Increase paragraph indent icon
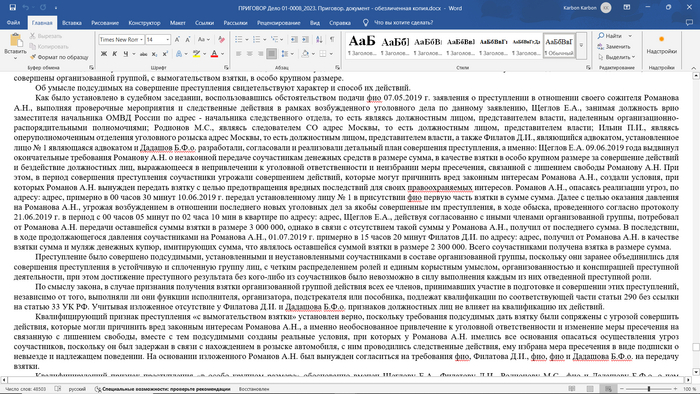The image size is (700, 394). tap(305, 39)
